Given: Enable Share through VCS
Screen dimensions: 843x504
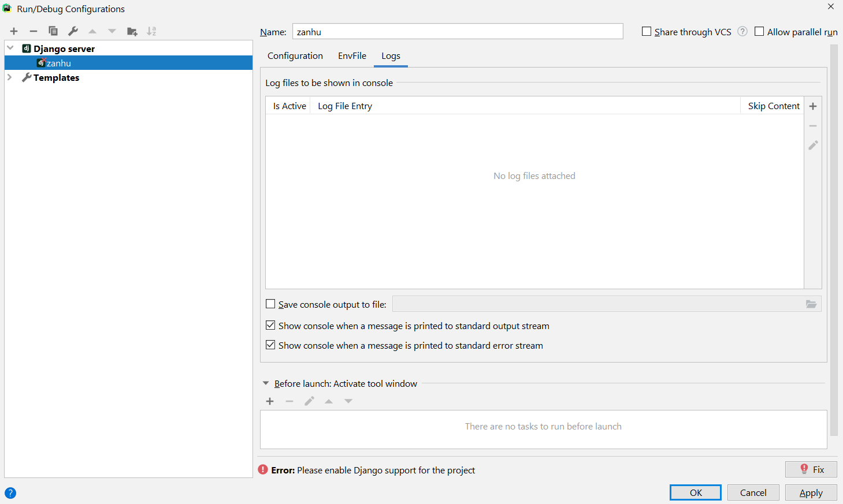Looking at the screenshot, I should 647,32.
